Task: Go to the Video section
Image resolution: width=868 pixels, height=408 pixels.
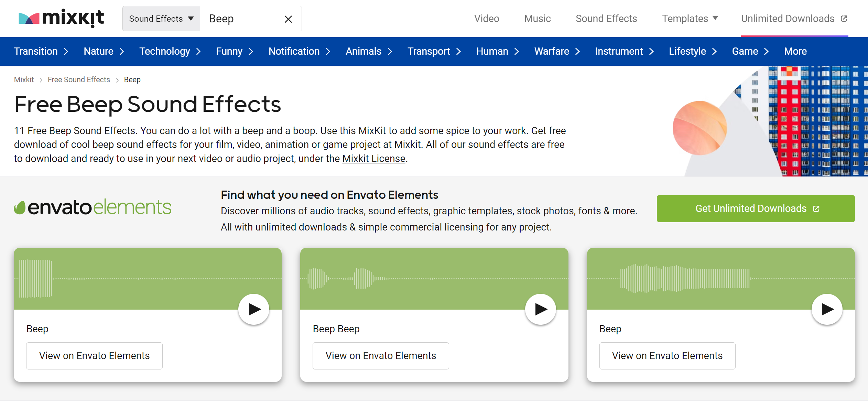Action: 486,19
